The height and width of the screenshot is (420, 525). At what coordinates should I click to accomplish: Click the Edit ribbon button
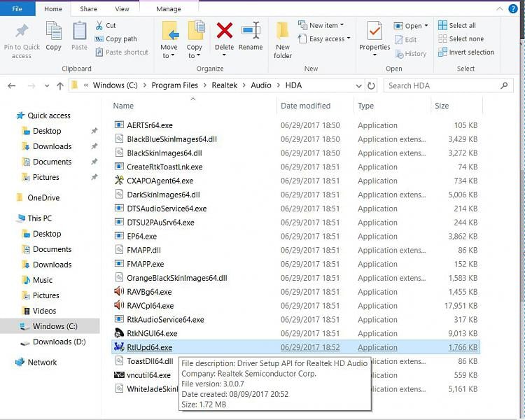[405, 39]
